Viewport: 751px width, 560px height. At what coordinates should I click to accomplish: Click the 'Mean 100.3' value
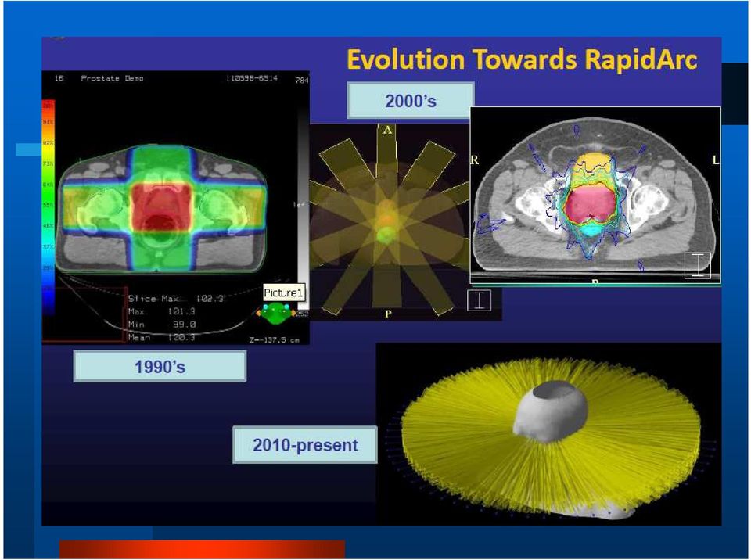(181, 337)
